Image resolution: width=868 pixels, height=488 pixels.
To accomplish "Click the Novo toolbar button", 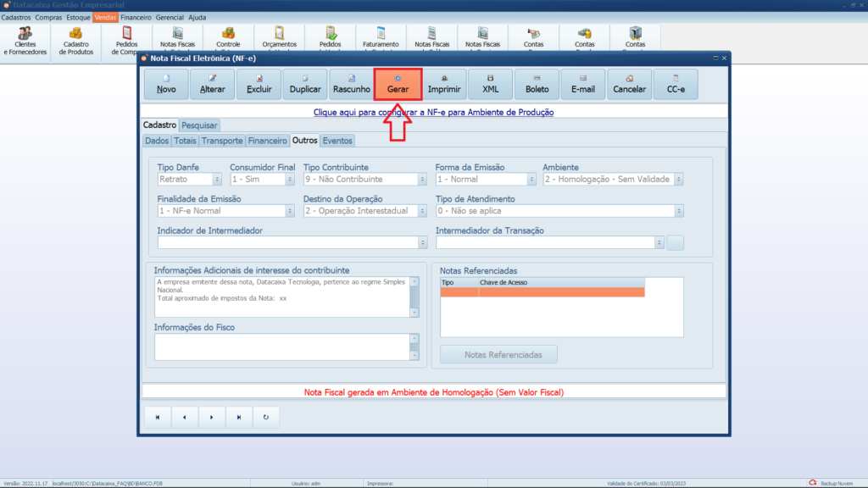I will click(x=166, y=85).
